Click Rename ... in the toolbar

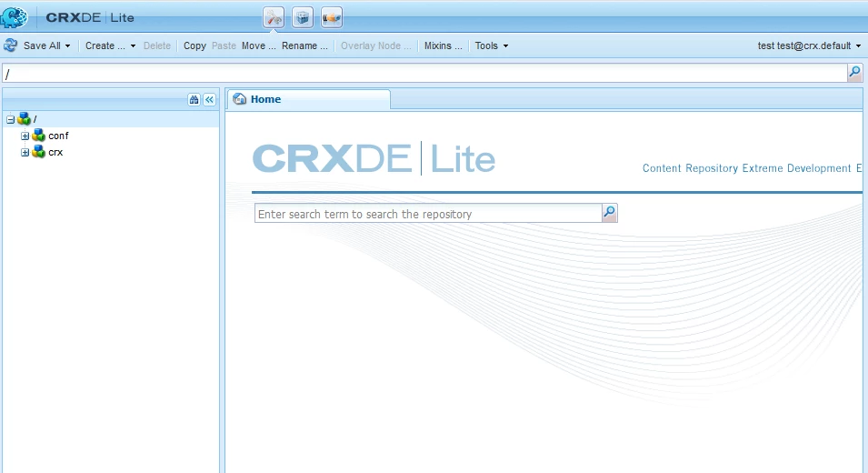(x=304, y=46)
